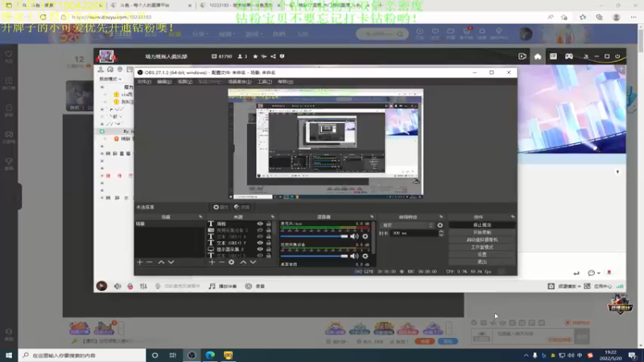
Task: Mute the Mic/Aux speaker icon in the mixer
Action: [x=354, y=237]
